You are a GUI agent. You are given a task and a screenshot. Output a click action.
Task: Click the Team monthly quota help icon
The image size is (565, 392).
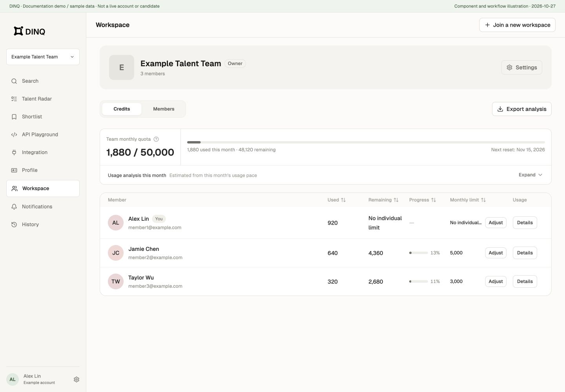pyautogui.click(x=156, y=139)
